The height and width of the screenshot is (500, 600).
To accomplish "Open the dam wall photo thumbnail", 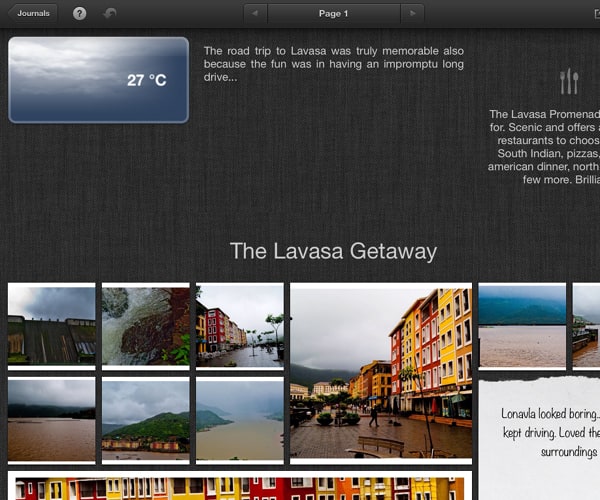I will (x=52, y=326).
